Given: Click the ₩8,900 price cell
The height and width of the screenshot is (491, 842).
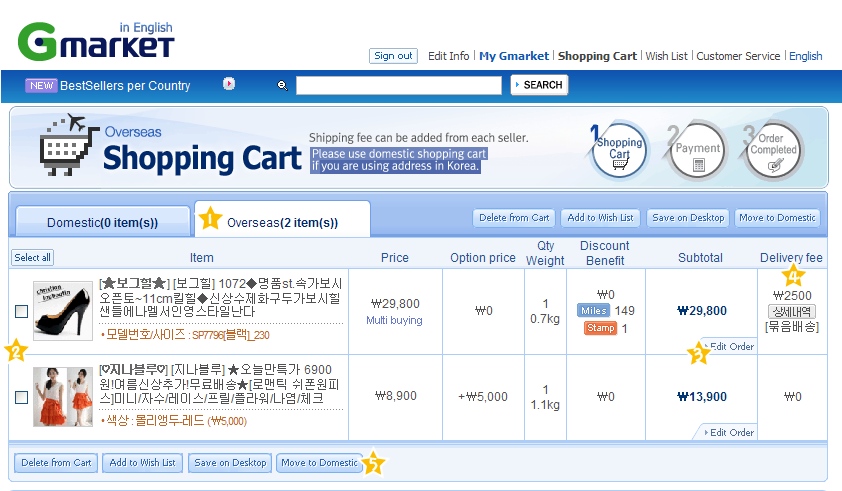Looking at the screenshot, I should [395, 396].
